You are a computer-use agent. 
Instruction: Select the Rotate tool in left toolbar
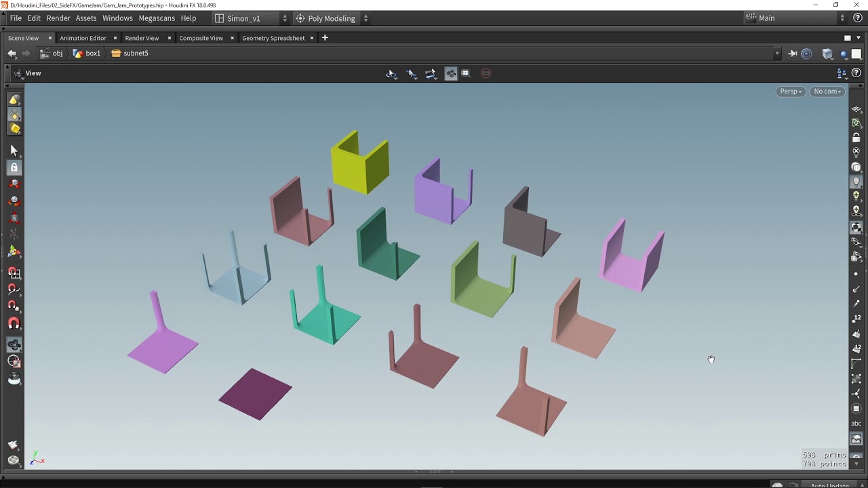[x=14, y=201]
